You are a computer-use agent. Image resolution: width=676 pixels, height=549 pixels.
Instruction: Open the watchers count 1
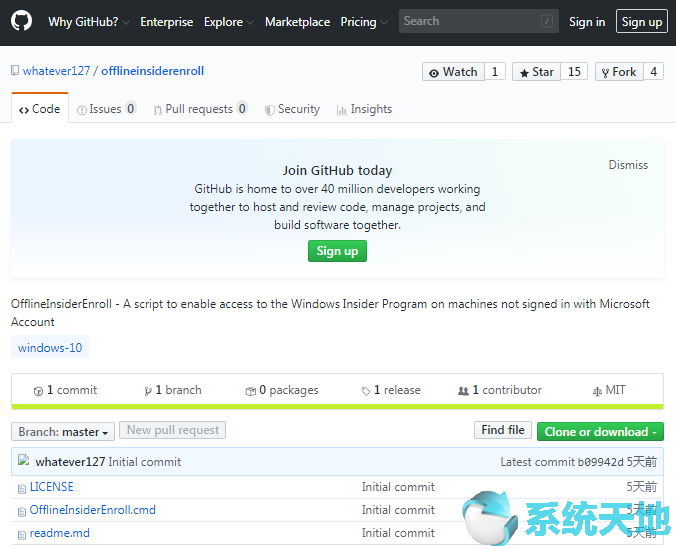(x=495, y=72)
